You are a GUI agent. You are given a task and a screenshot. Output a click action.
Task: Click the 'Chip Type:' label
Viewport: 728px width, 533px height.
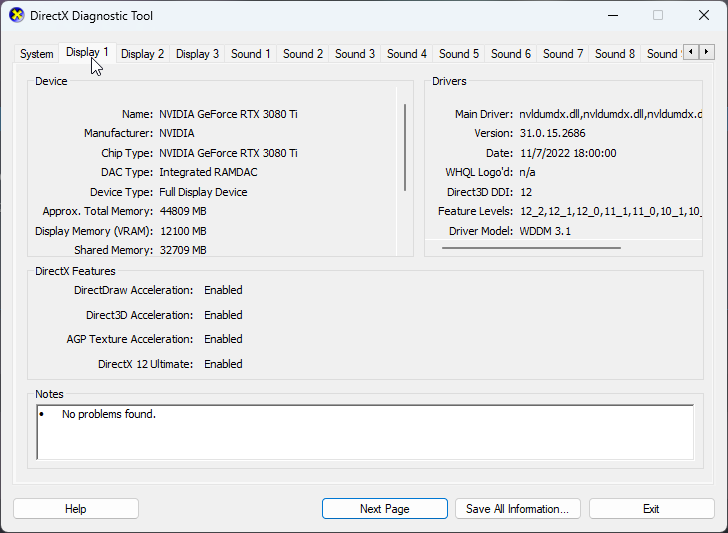[x=127, y=153]
